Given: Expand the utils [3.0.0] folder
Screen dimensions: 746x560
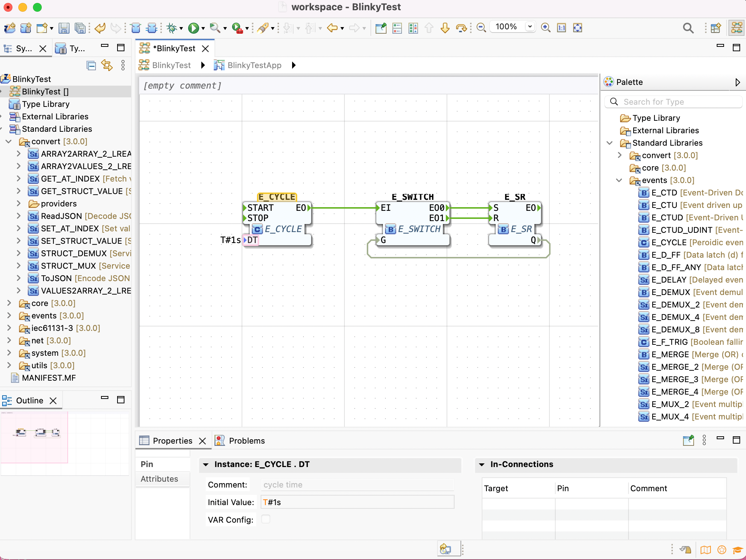Looking at the screenshot, I should click(x=9, y=365).
